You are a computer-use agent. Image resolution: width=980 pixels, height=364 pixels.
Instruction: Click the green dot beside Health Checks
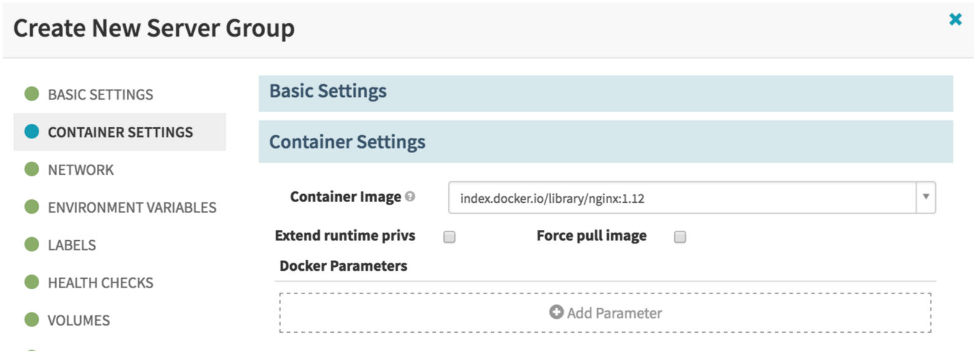(x=32, y=282)
